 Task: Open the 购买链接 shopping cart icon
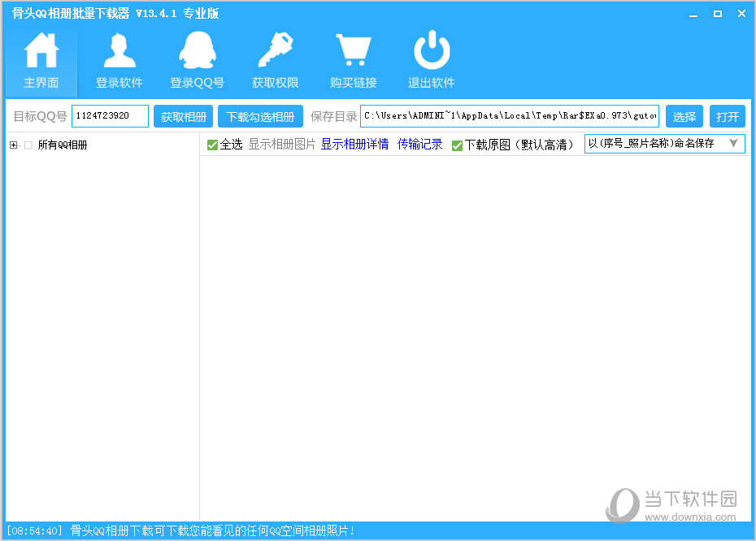point(354,50)
